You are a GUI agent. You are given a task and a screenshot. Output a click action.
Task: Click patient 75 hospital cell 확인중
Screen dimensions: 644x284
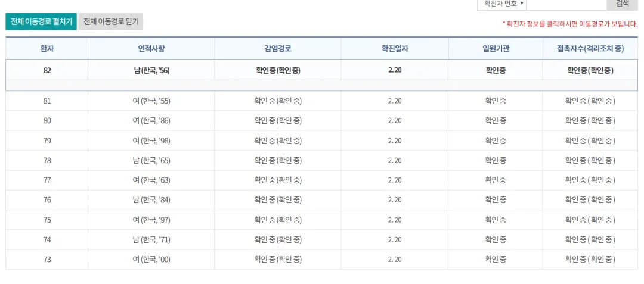coord(496,220)
